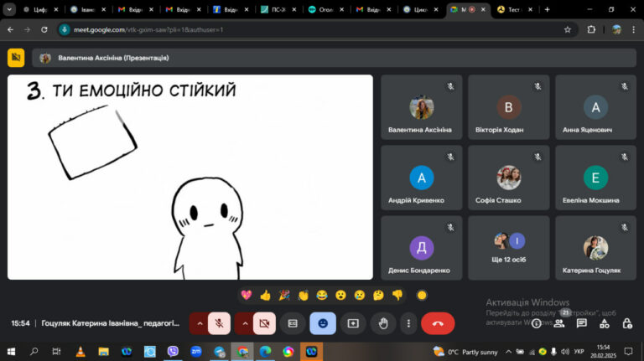Viewport: 644px width, 361px height.
Task: Open the three-dot more options menu
Action: point(408,323)
